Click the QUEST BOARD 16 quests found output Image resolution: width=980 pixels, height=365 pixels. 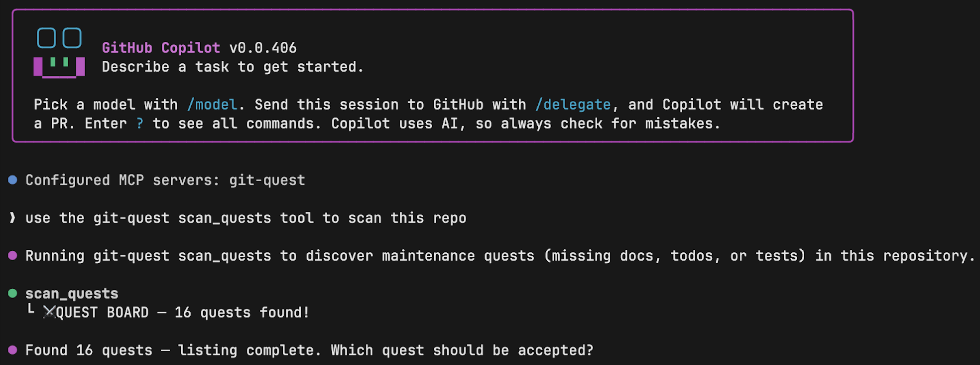tap(182, 313)
